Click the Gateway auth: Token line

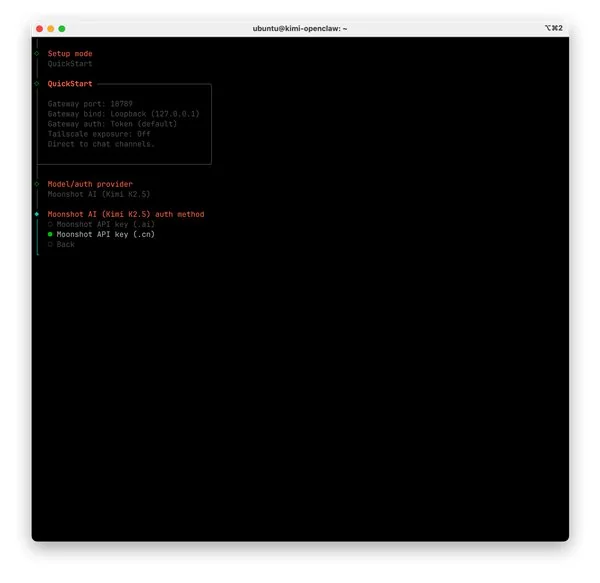pyautogui.click(x=112, y=124)
